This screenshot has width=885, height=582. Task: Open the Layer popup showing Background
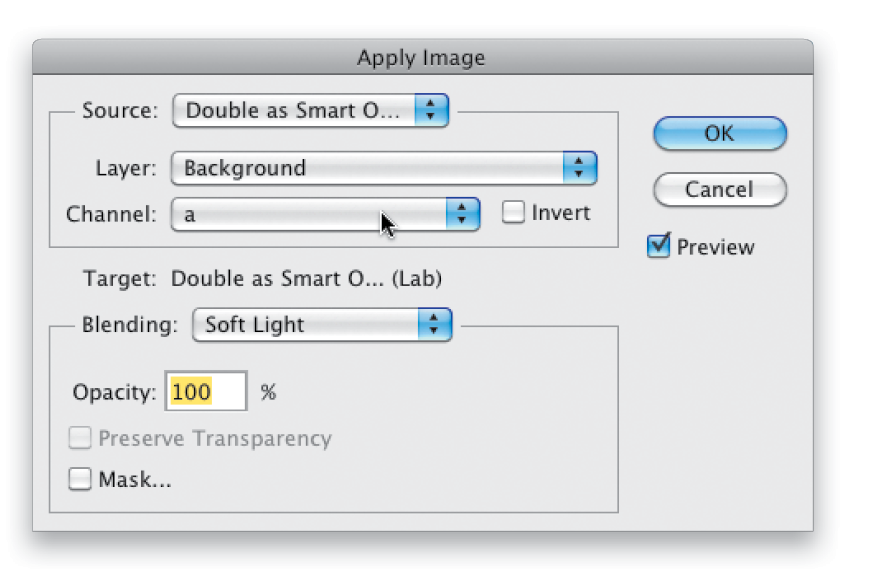click(x=384, y=168)
